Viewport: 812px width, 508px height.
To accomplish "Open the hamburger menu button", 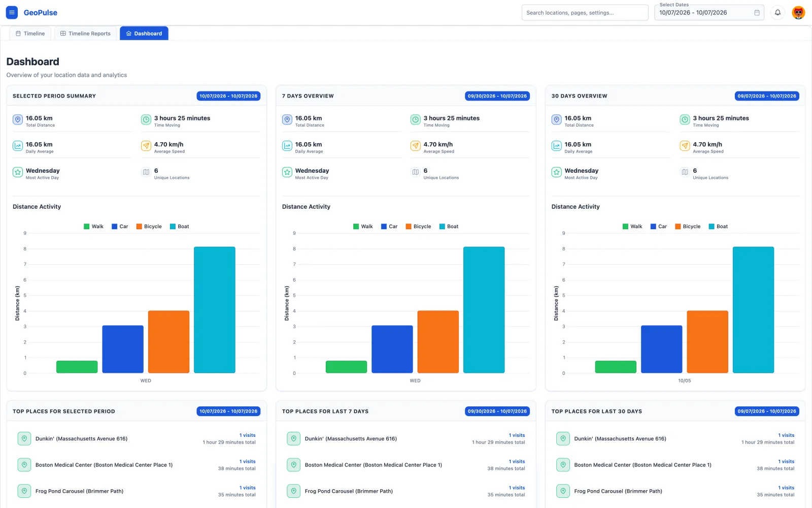I will point(12,13).
